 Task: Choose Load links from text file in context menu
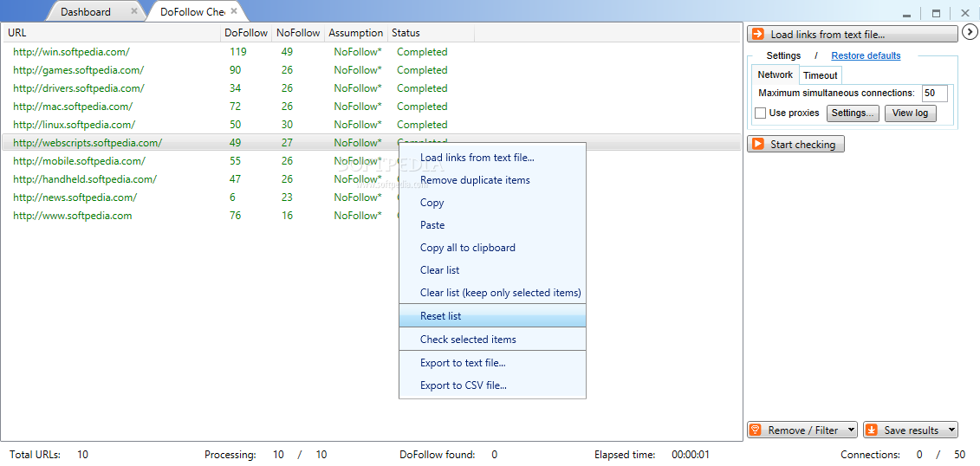492,158
